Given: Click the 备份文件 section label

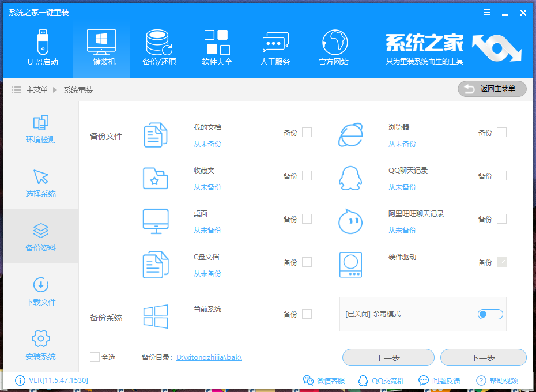Looking at the screenshot, I should [106, 136].
